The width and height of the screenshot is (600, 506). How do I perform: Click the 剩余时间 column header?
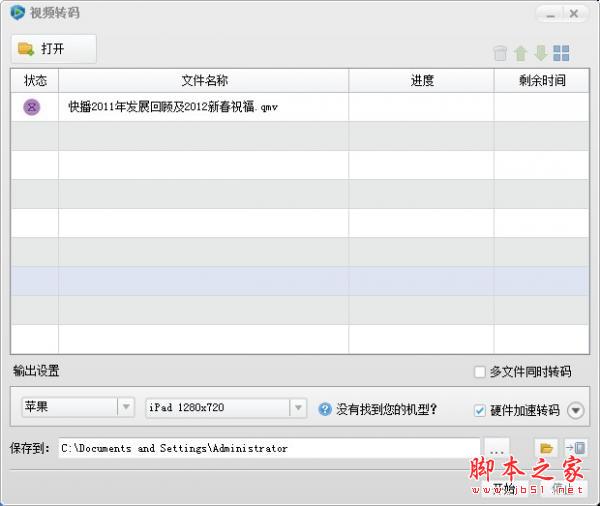[x=541, y=80]
